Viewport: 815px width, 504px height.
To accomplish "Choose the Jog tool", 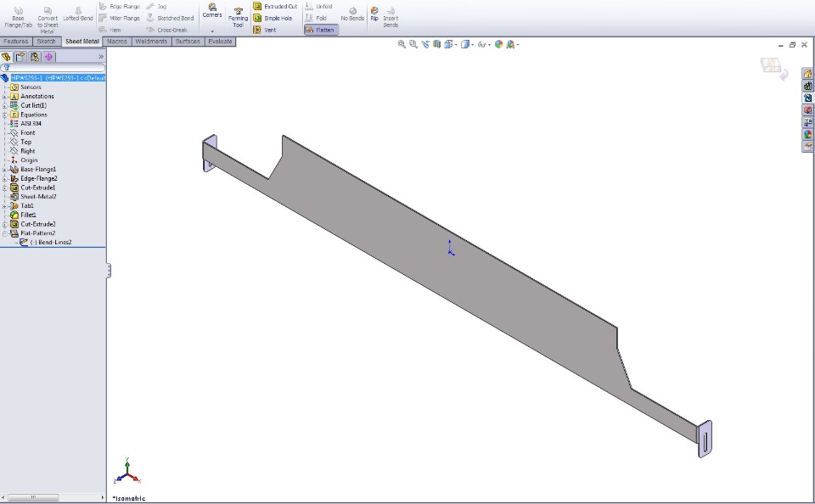I will [x=156, y=6].
